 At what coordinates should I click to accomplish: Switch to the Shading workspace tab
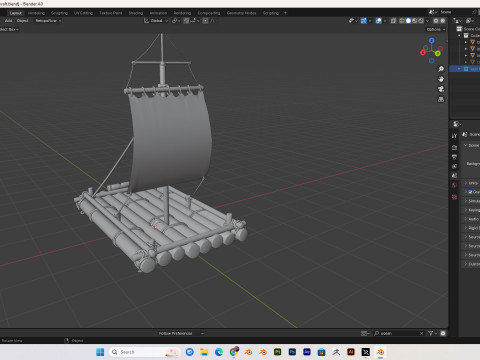point(136,13)
